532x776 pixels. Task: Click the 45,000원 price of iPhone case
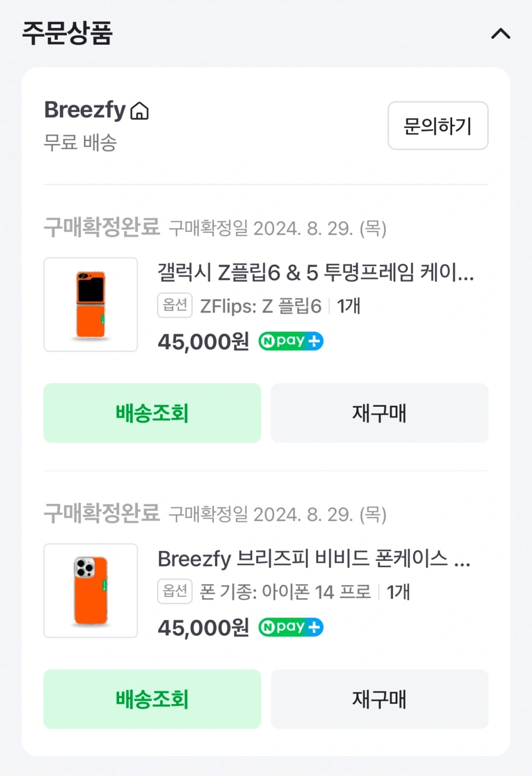coord(203,628)
